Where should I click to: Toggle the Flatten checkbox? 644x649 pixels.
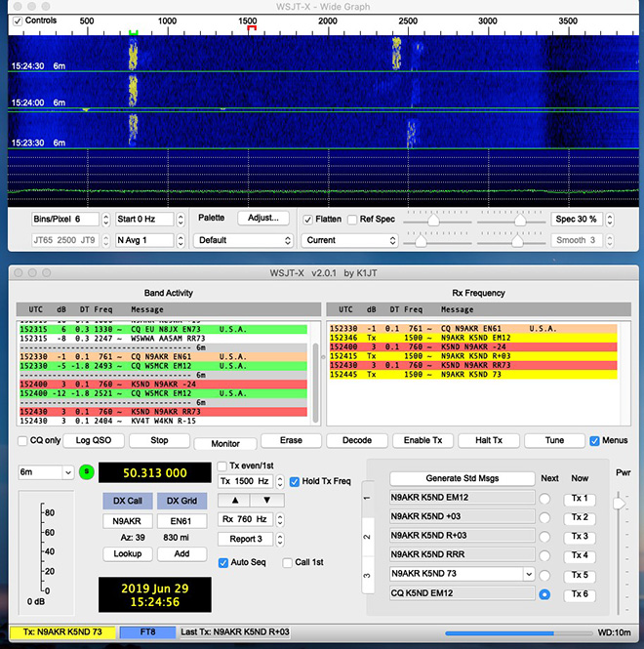[x=307, y=220]
